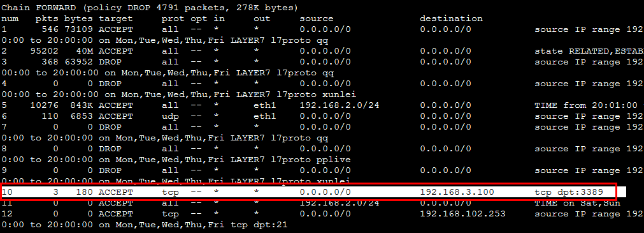The image size is (644, 233).
Task: Click the DROP target of rule 3
Action: (110, 62)
